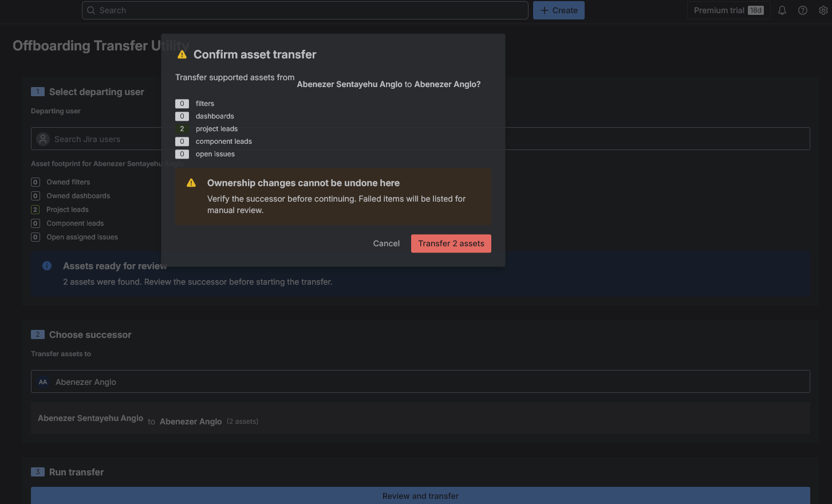Focus the top Search field

point(305,10)
